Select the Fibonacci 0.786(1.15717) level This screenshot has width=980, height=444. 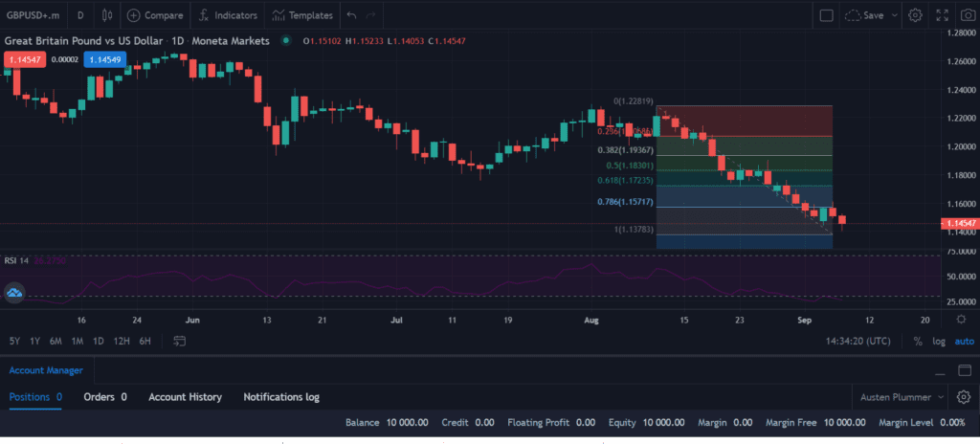click(625, 202)
